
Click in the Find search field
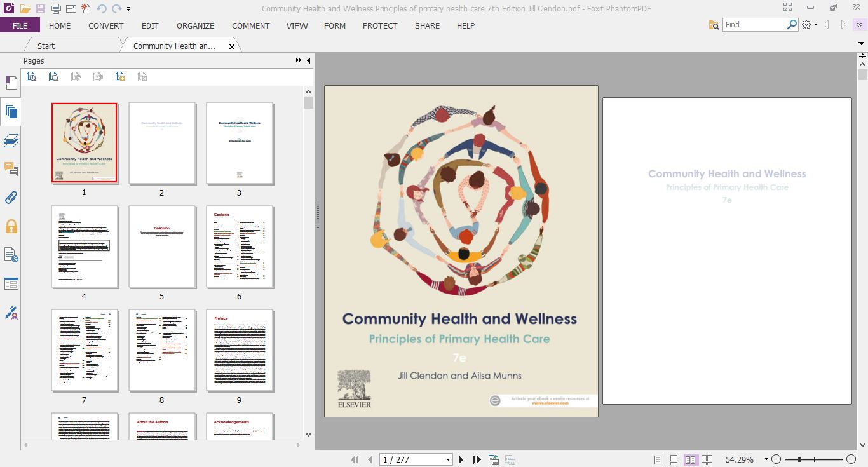pyautogui.click(x=754, y=25)
